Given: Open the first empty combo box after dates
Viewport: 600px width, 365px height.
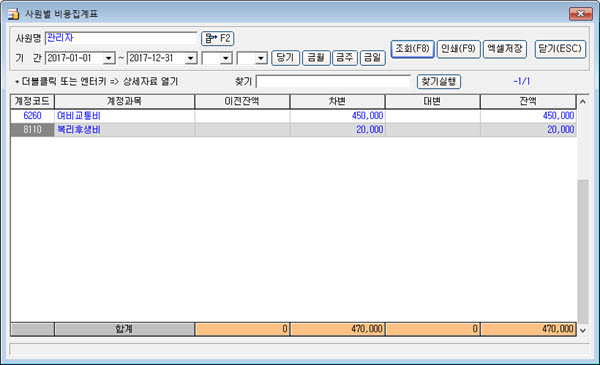Looking at the screenshot, I should click(x=226, y=59).
